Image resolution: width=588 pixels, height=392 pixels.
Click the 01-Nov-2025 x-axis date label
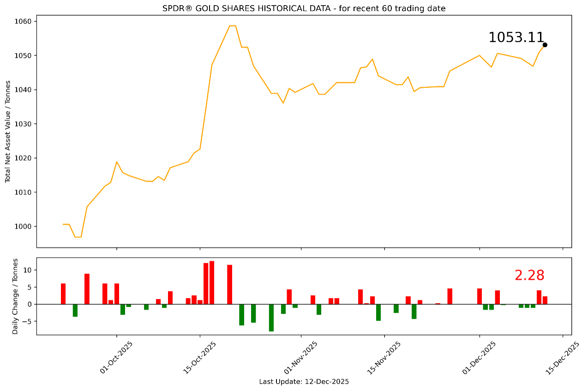[301, 357]
